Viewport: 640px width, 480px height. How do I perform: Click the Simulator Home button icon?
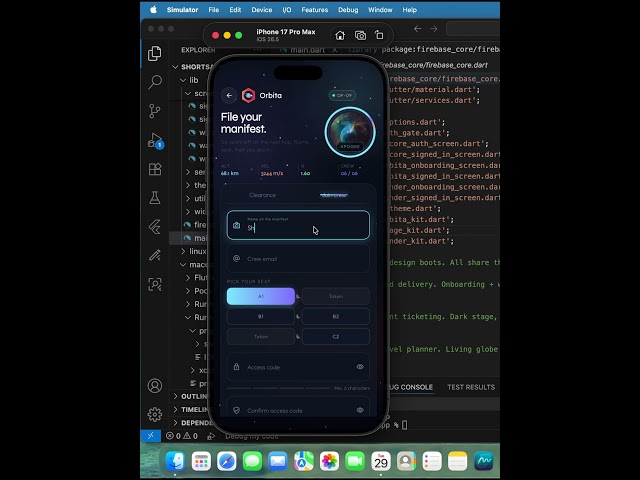340,36
